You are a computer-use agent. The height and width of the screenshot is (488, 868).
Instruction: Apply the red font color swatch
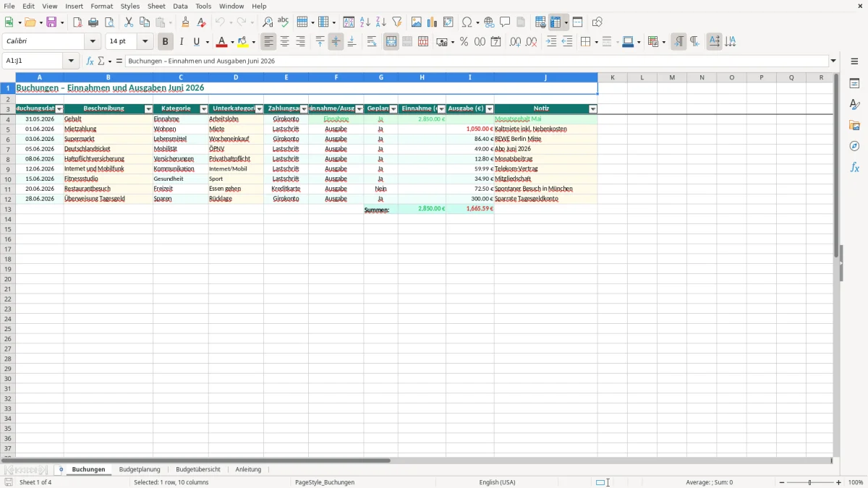pyautogui.click(x=222, y=42)
